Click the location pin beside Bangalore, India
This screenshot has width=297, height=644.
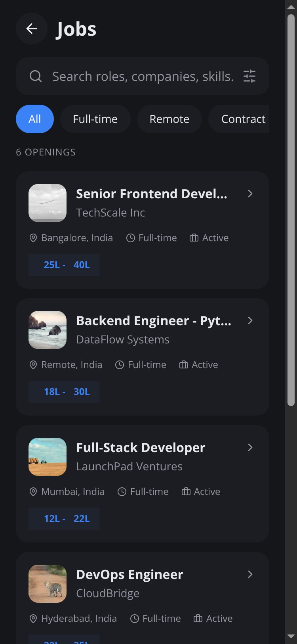pos(33,238)
